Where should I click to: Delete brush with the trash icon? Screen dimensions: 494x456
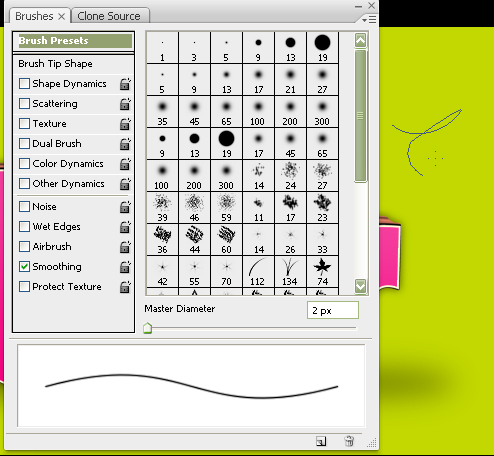[x=349, y=441]
